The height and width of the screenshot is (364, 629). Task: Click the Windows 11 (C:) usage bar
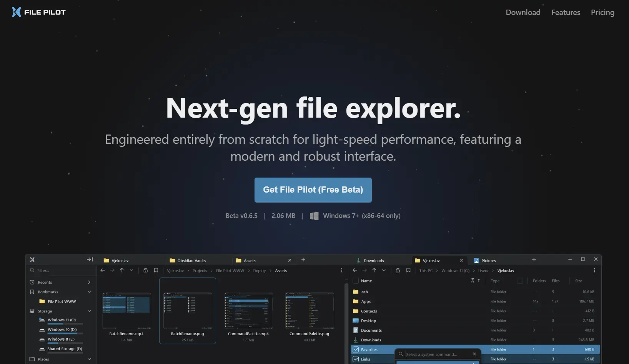(x=65, y=324)
